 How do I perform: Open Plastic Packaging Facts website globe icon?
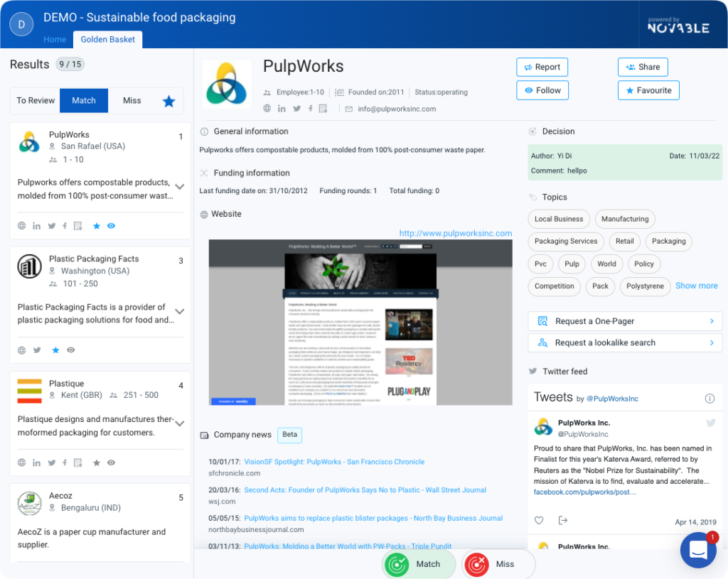click(x=22, y=350)
